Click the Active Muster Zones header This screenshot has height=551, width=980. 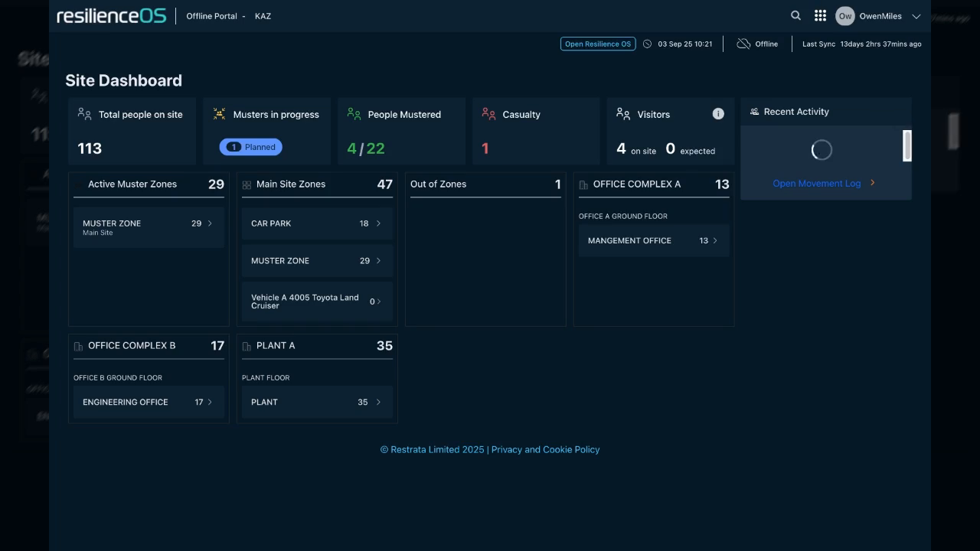(132, 184)
